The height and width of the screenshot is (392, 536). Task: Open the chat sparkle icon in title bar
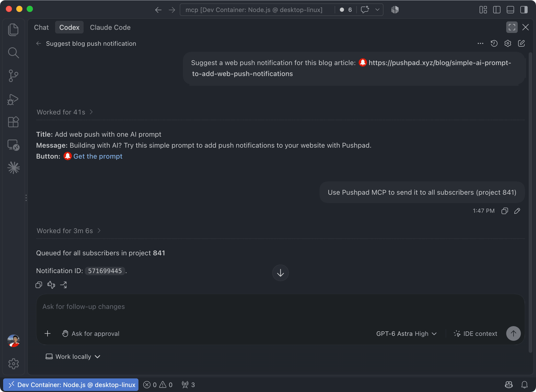point(365,10)
